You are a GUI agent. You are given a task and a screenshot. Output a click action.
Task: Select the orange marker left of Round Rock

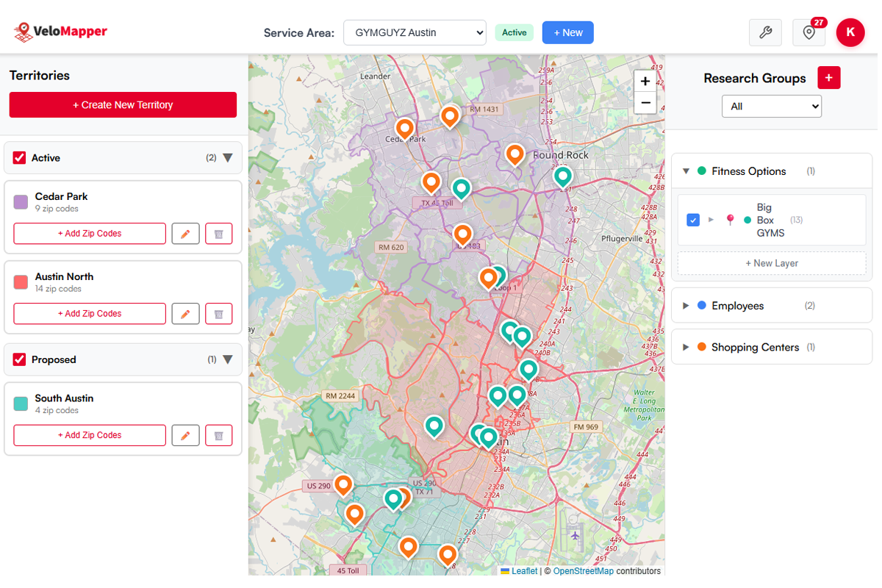coord(515,154)
